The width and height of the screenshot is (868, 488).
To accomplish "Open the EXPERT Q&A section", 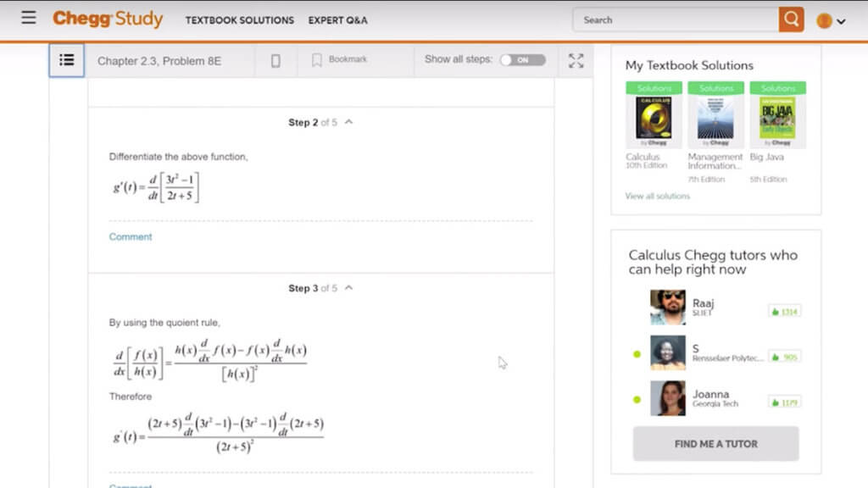I will coord(338,19).
